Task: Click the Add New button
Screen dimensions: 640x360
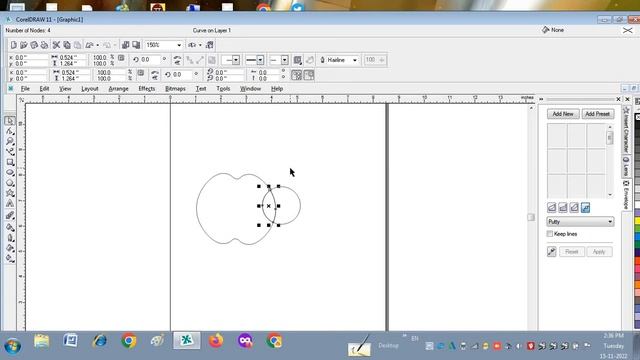Action: coord(563,114)
